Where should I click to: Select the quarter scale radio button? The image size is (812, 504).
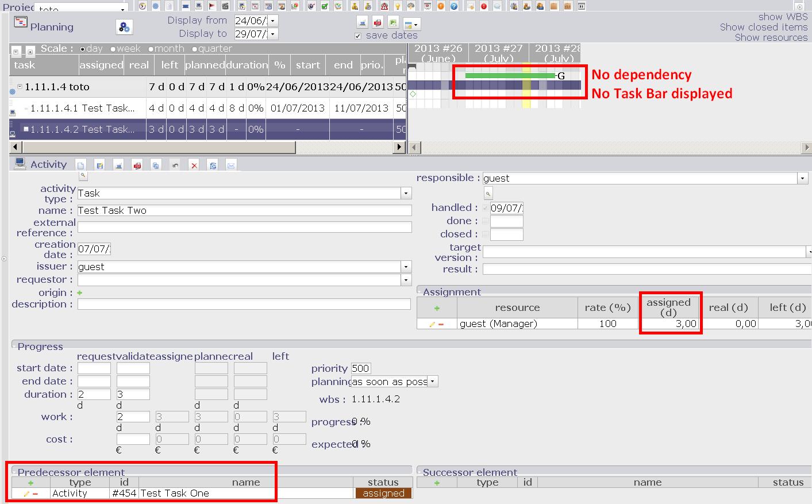(195, 49)
